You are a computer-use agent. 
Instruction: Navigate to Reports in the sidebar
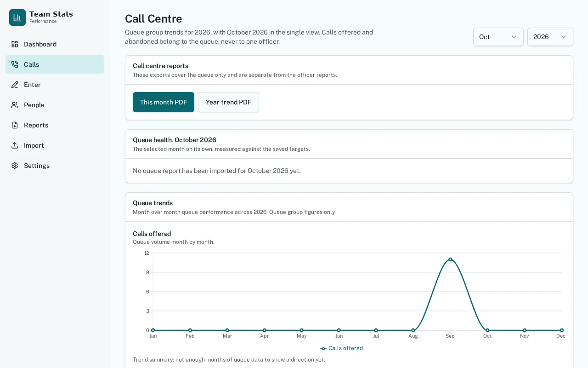coord(55,125)
